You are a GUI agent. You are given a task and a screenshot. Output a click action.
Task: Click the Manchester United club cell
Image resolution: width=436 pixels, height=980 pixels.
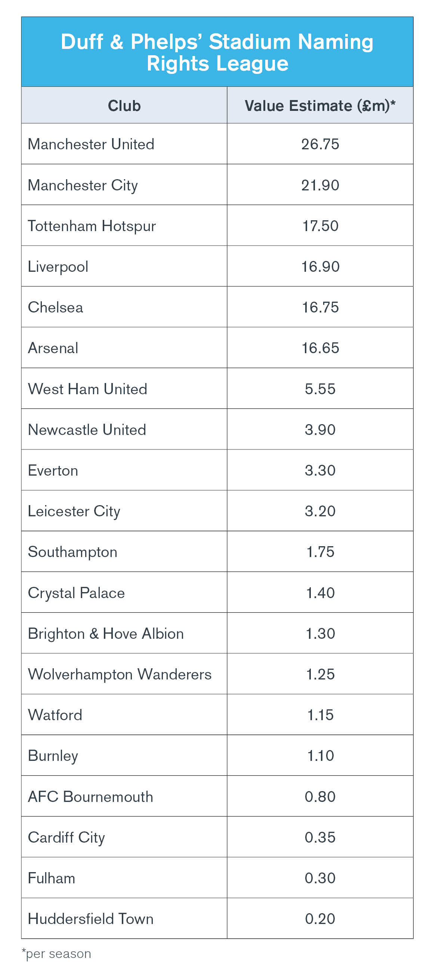tap(124, 144)
